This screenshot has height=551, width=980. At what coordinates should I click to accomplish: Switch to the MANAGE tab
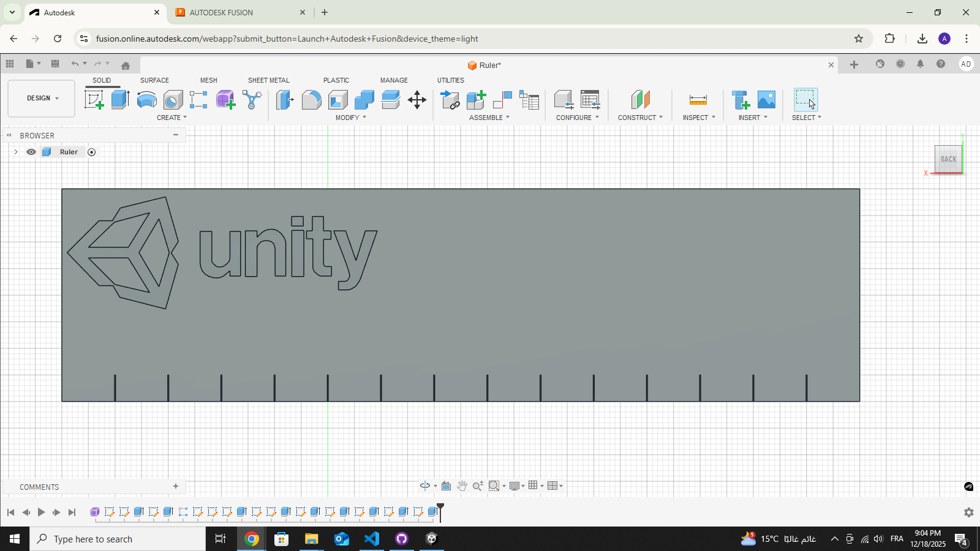pos(394,80)
